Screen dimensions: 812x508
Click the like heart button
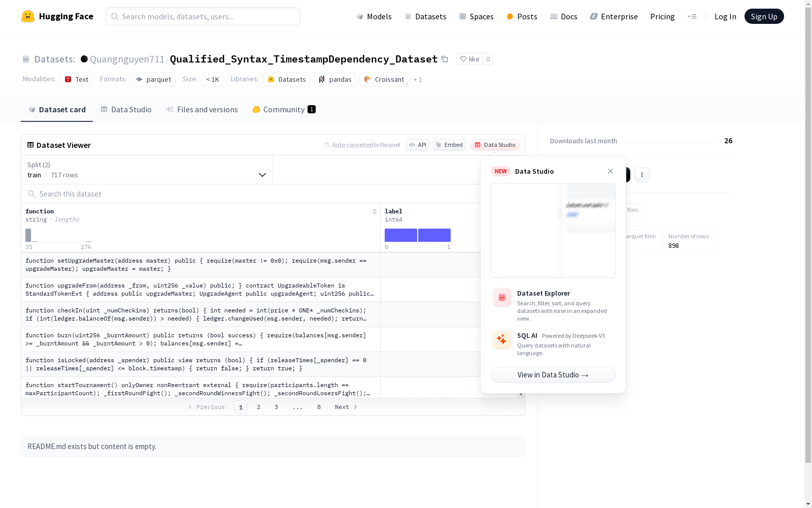pyautogui.click(x=469, y=59)
